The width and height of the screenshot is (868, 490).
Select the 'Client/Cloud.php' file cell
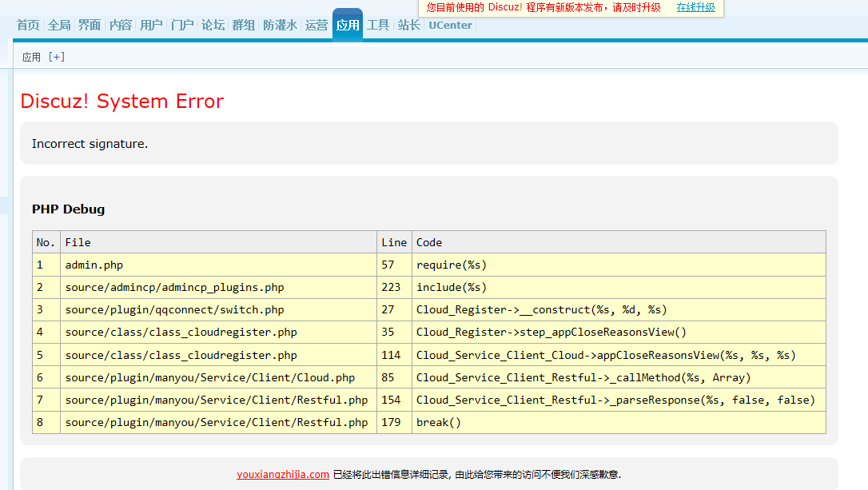click(218, 377)
